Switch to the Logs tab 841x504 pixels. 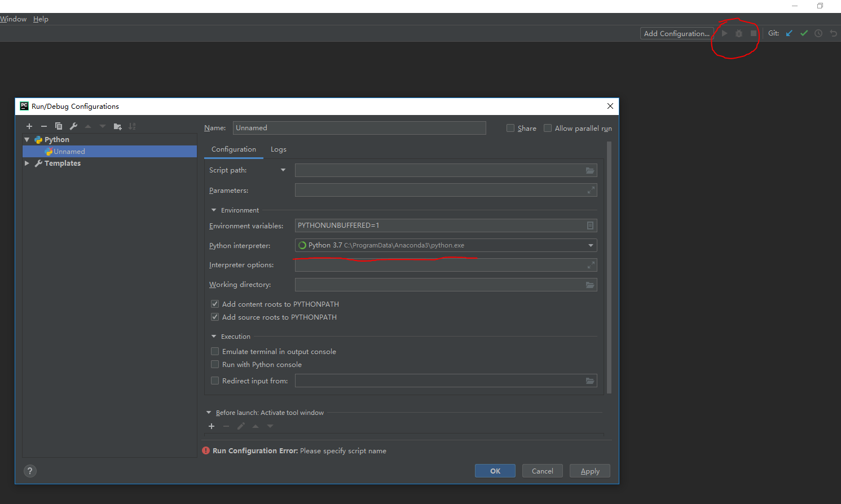pyautogui.click(x=279, y=149)
